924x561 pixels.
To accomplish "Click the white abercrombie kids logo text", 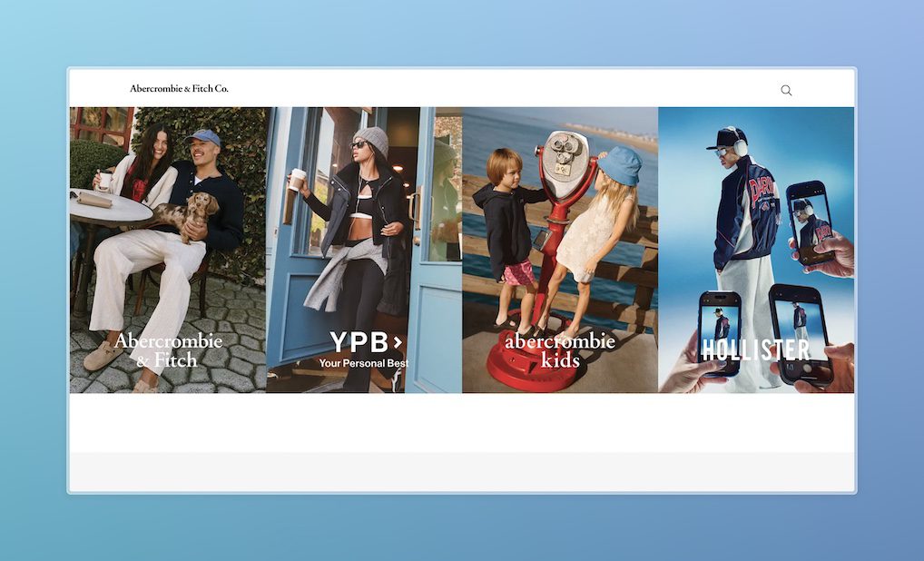I will 560,350.
